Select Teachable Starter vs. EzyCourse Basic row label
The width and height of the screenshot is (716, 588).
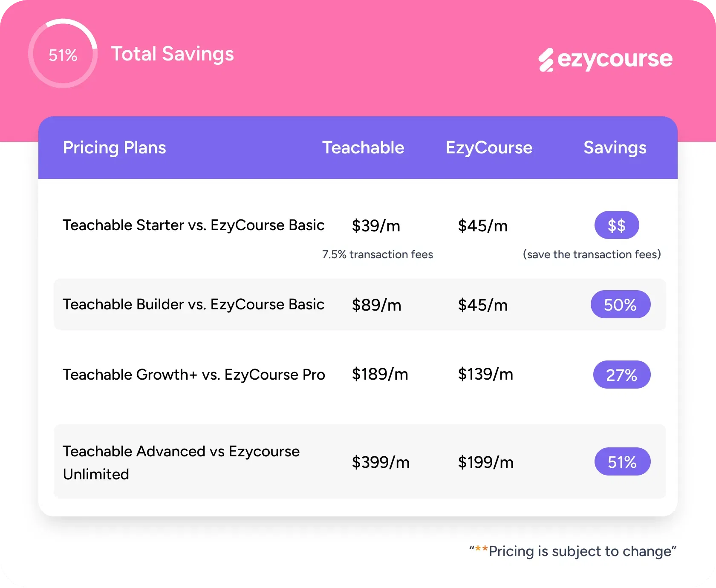coord(193,225)
